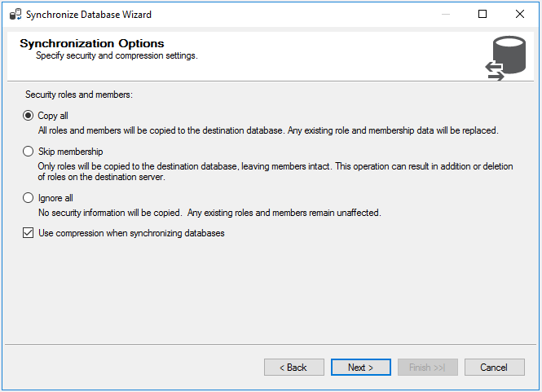542x392 pixels.
Task: Click the description text under "Ignore all"
Action: tap(209, 214)
